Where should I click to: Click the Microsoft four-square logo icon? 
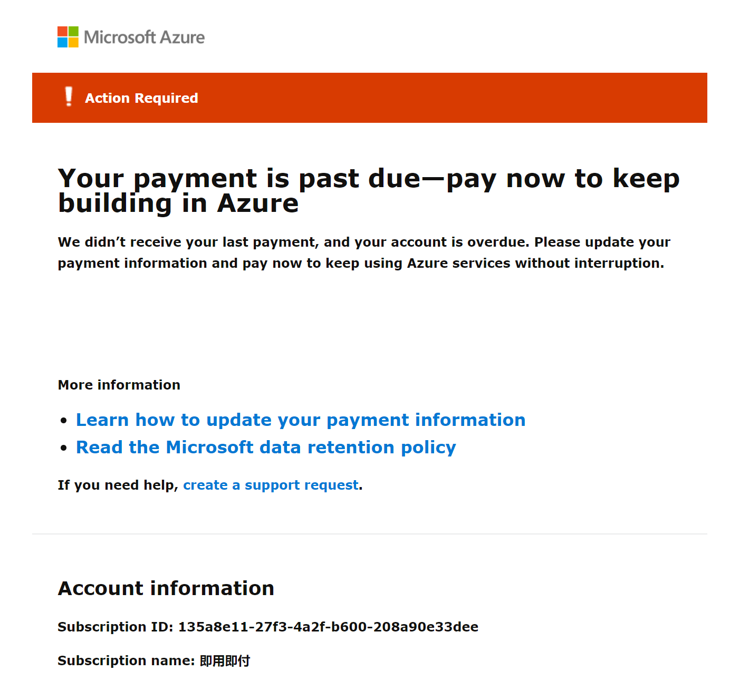68,37
